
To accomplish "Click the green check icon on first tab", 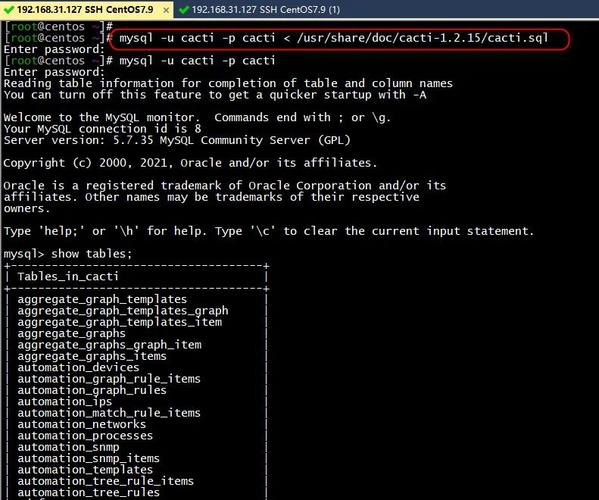I will 8,10.
